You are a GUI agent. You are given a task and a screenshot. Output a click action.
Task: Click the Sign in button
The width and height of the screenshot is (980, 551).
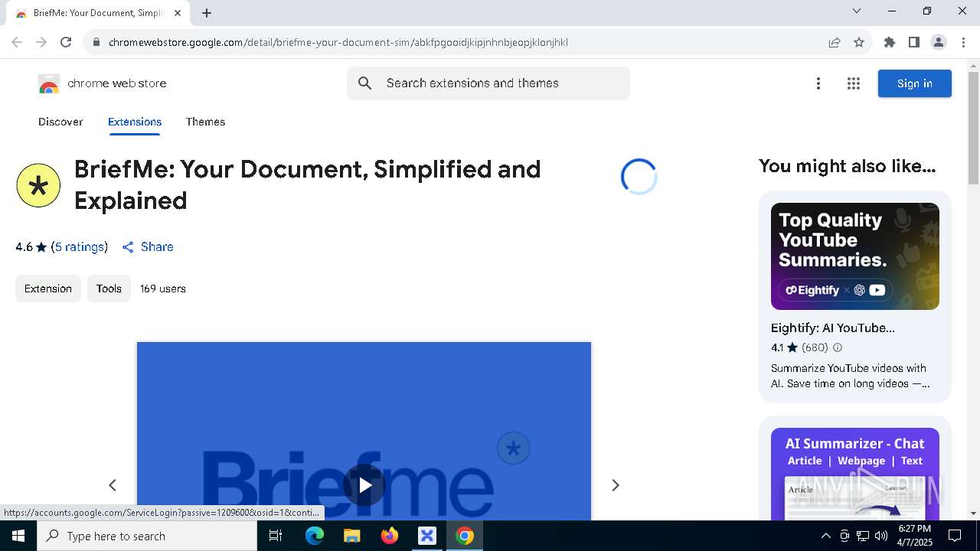point(915,83)
